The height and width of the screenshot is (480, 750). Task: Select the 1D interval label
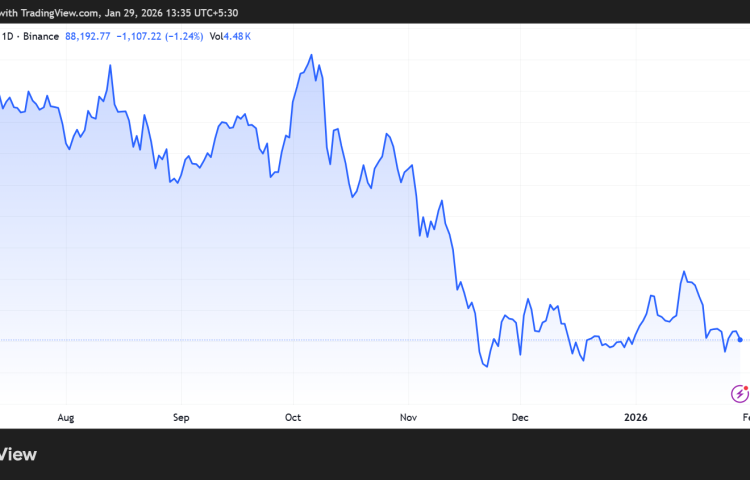tap(8, 36)
